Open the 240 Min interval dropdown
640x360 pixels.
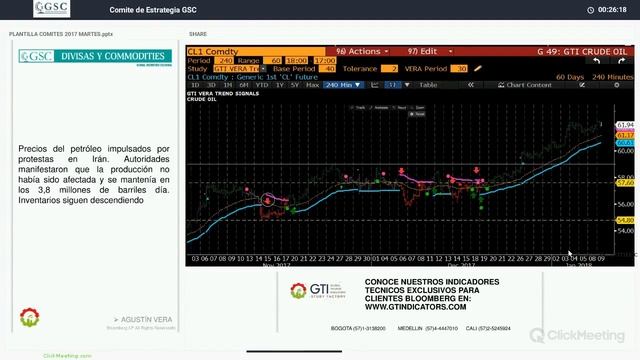tap(343, 85)
